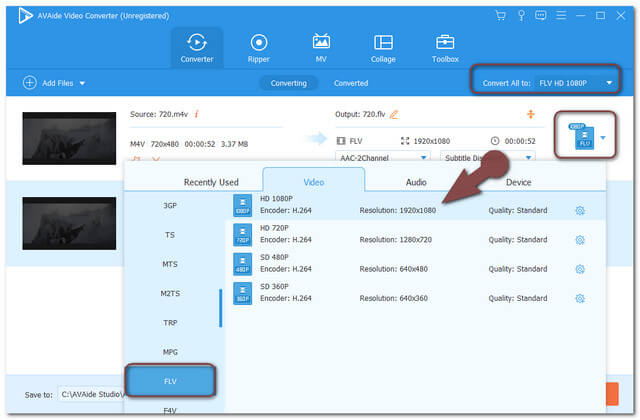The height and width of the screenshot is (420, 640).
Task: Click the format list scrollbar
Action: click(x=220, y=308)
